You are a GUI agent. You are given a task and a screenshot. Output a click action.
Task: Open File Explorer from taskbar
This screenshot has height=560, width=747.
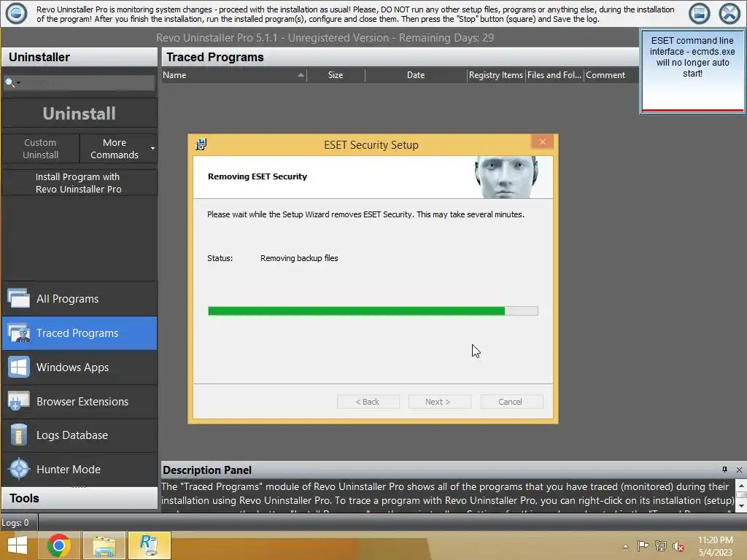pyautogui.click(x=104, y=545)
